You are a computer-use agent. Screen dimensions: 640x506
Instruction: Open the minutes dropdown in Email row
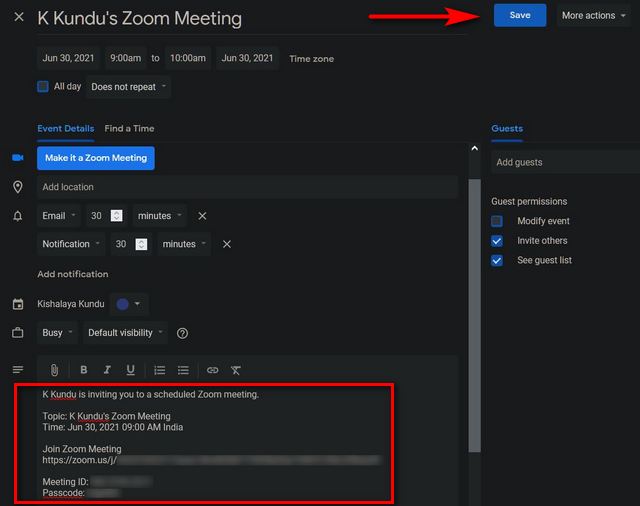[x=160, y=215]
